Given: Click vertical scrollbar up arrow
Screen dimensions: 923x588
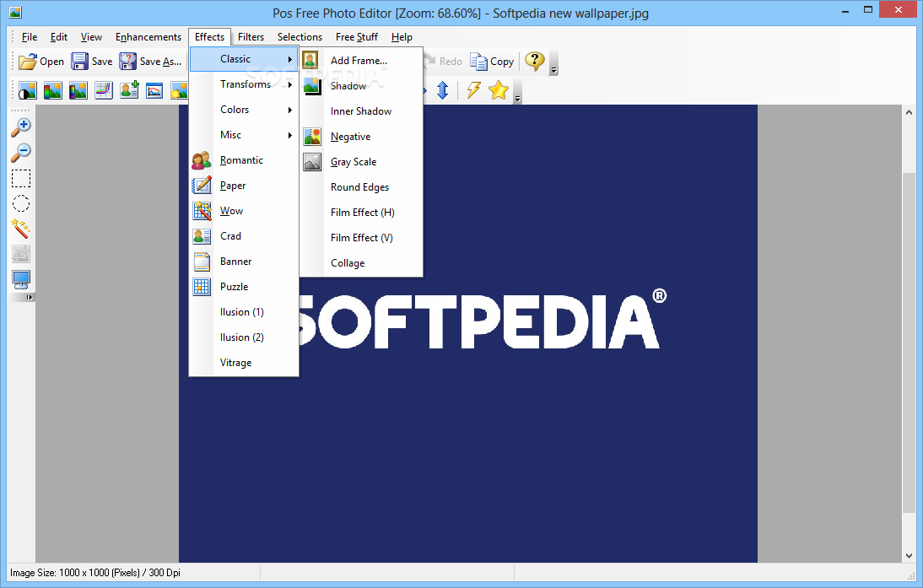Looking at the screenshot, I should (x=909, y=112).
